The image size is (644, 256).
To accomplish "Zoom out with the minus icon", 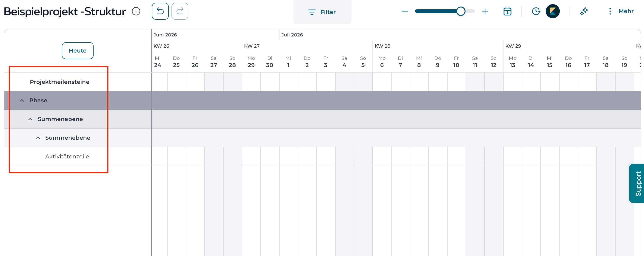I will [x=405, y=11].
